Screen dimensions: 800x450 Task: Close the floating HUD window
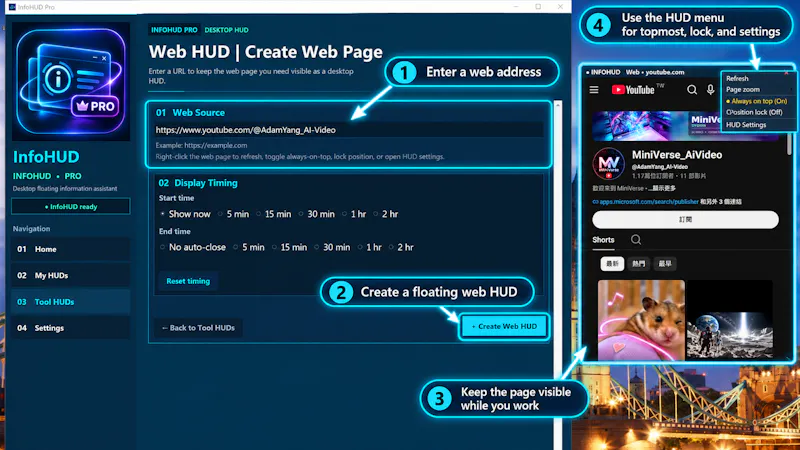tap(786, 73)
